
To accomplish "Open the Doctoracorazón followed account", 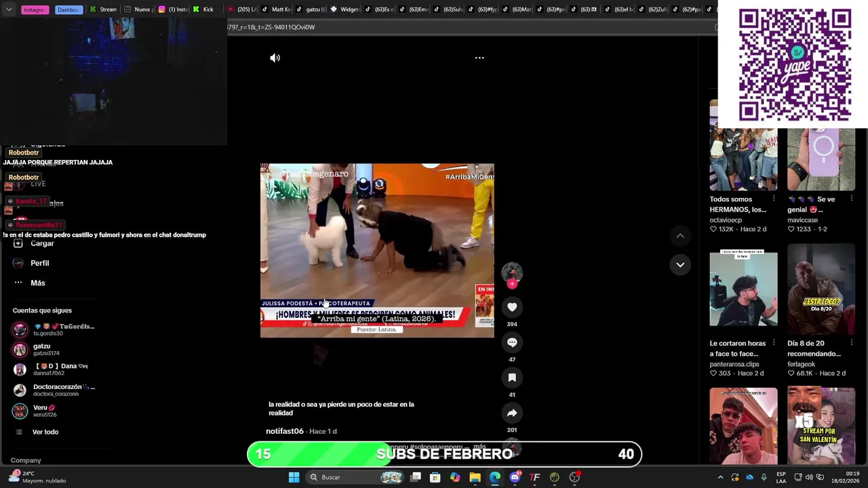I will click(x=54, y=390).
